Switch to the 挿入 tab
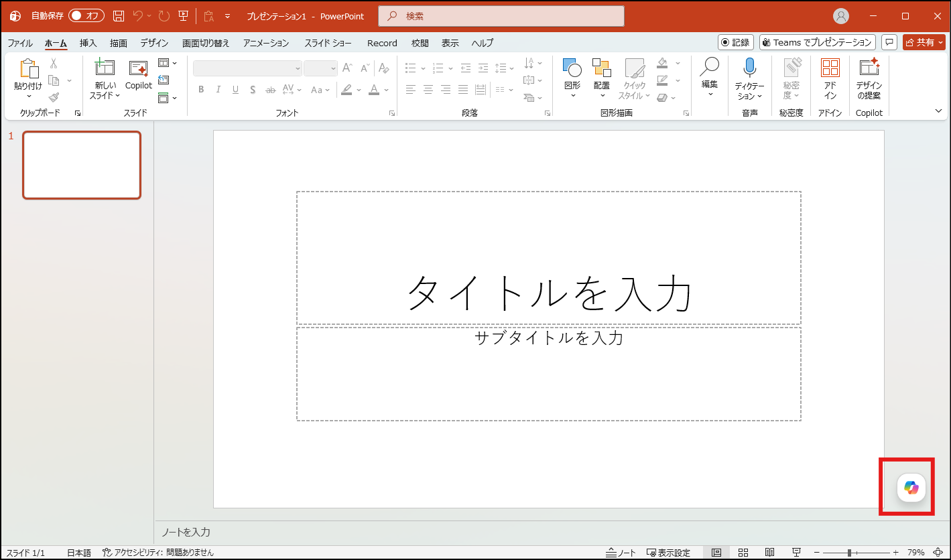This screenshot has height=560, width=951. coord(88,43)
